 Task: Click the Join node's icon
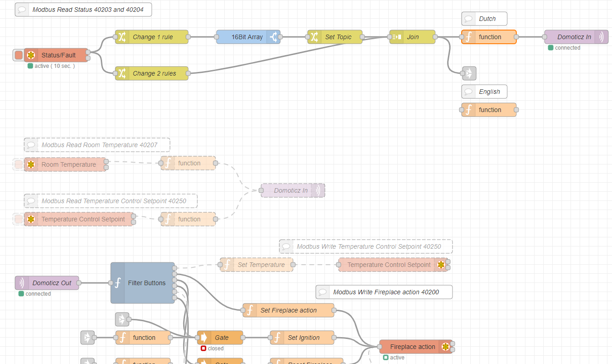point(396,37)
